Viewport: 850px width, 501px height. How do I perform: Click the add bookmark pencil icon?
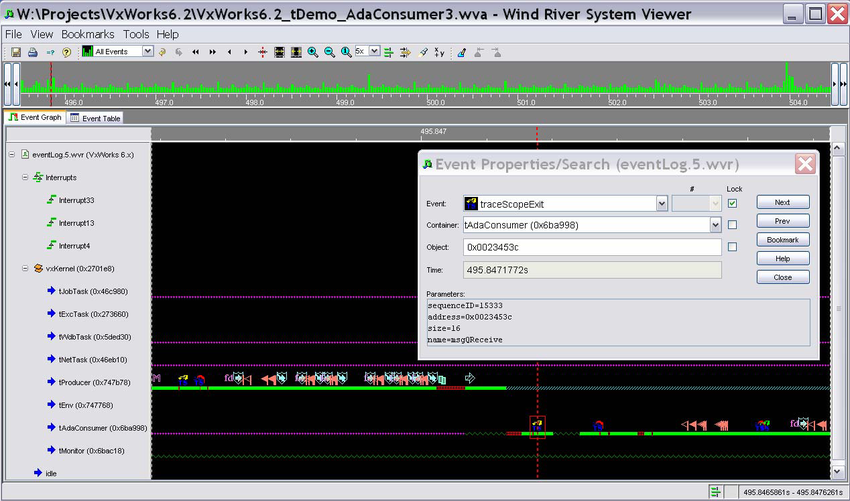[461, 52]
